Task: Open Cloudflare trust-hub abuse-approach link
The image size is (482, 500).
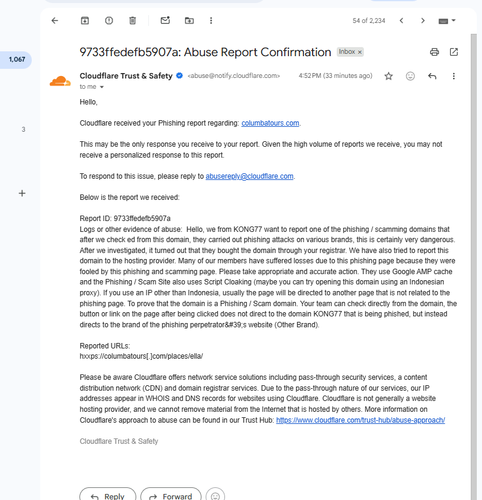Action: (360, 420)
